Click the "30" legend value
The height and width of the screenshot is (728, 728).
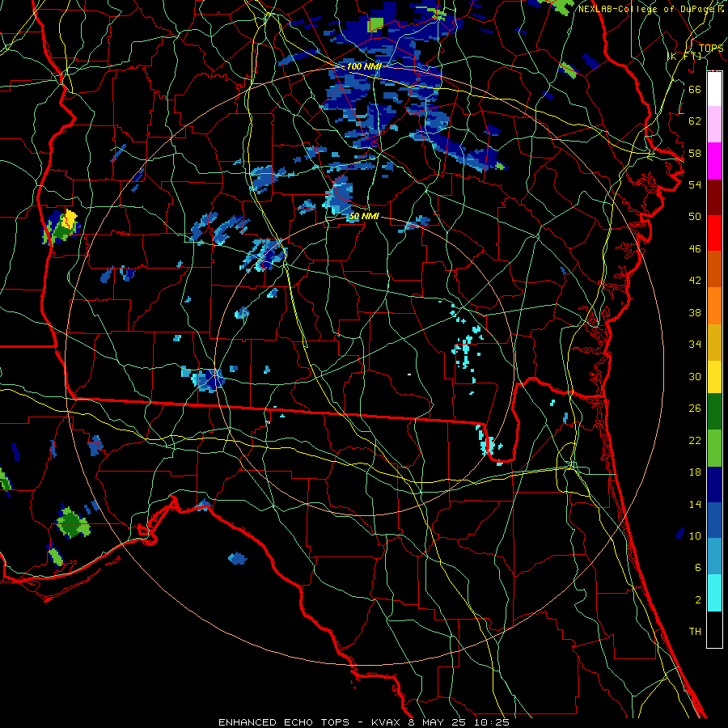click(695, 376)
